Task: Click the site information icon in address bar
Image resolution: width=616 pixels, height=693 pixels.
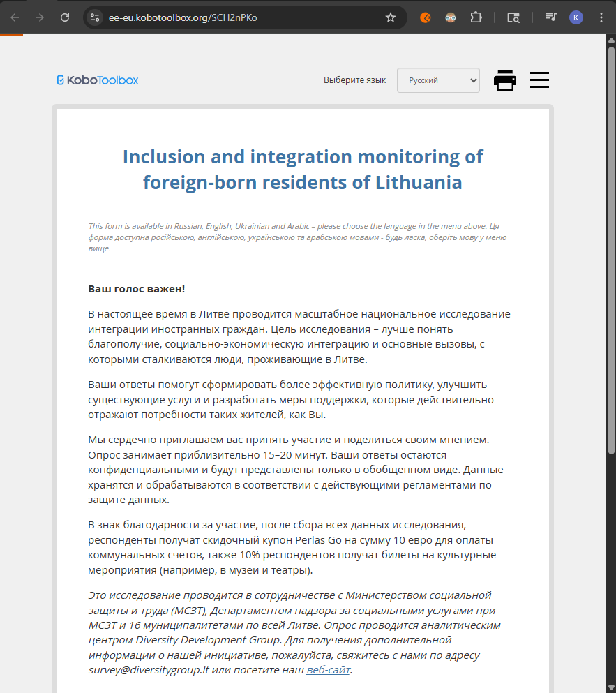Action: pos(96,17)
